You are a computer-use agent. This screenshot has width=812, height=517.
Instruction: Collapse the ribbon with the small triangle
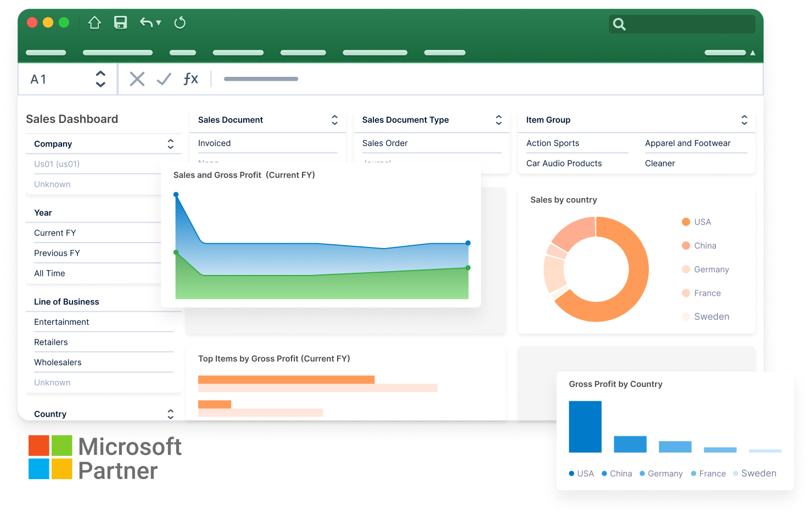(x=753, y=53)
